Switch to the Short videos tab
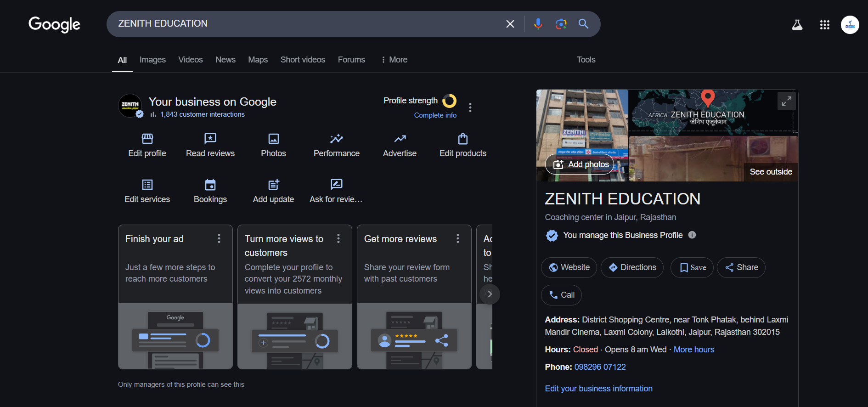Image resolution: width=868 pixels, height=407 pixels. click(x=303, y=60)
